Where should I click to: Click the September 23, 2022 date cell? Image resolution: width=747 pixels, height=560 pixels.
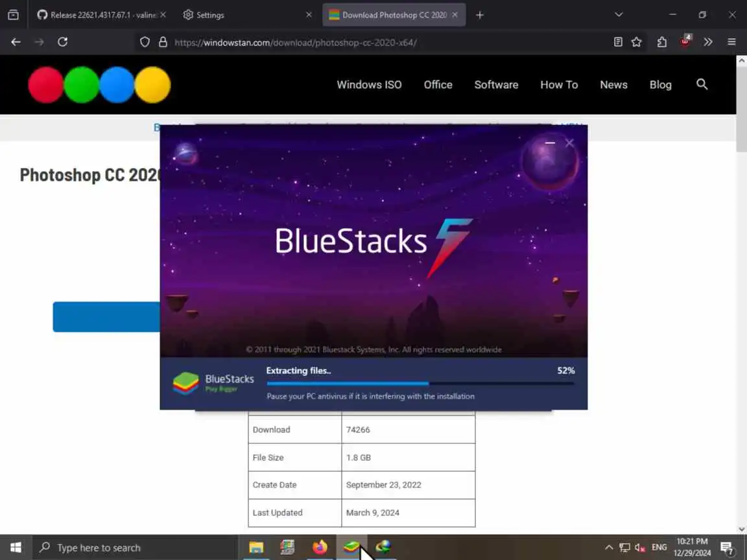tap(409, 485)
